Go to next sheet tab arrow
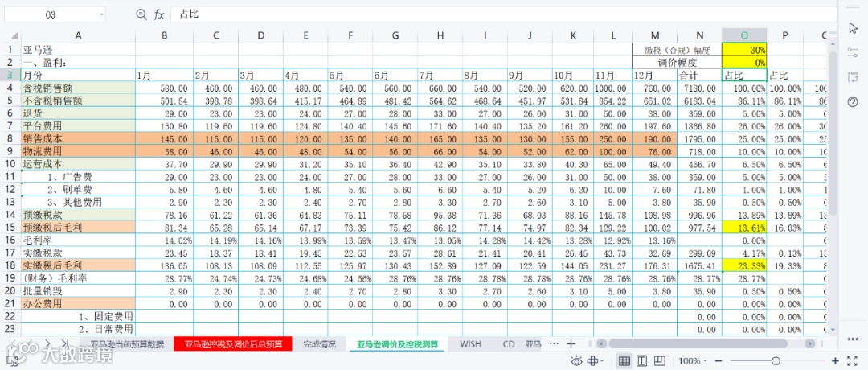The width and height of the screenshot is (868, 370). click(47, 343)
